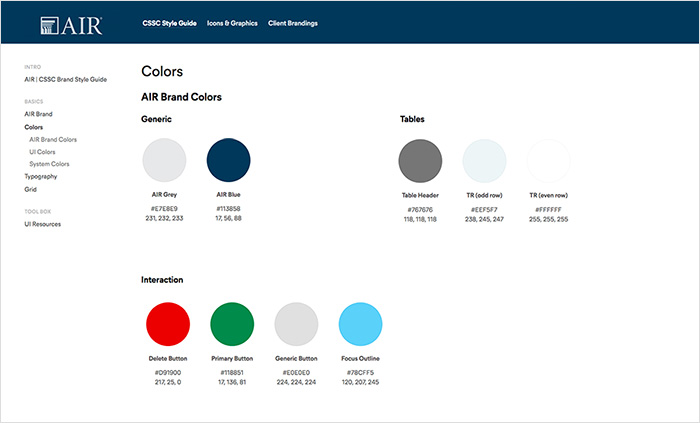Click the Interaction section heading
The width and height of the screenshot is (700, 423).
pyautogui.click(x=162, y=280)
